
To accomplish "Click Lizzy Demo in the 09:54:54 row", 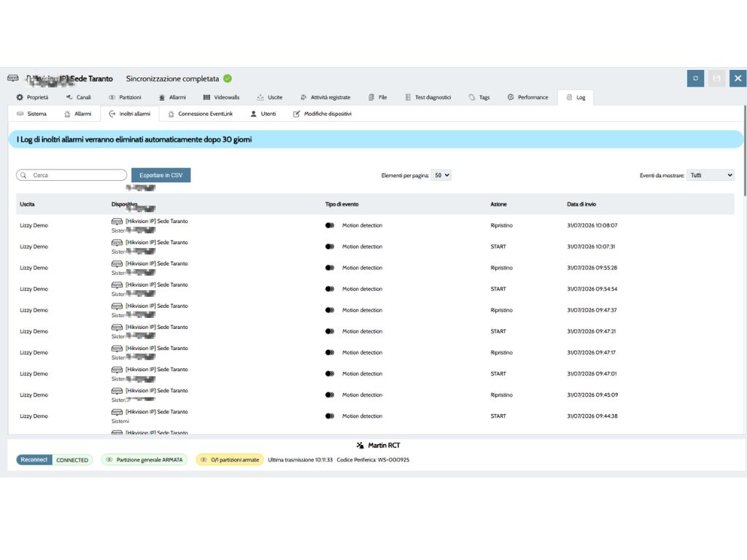I will click(x=34, y=289).
